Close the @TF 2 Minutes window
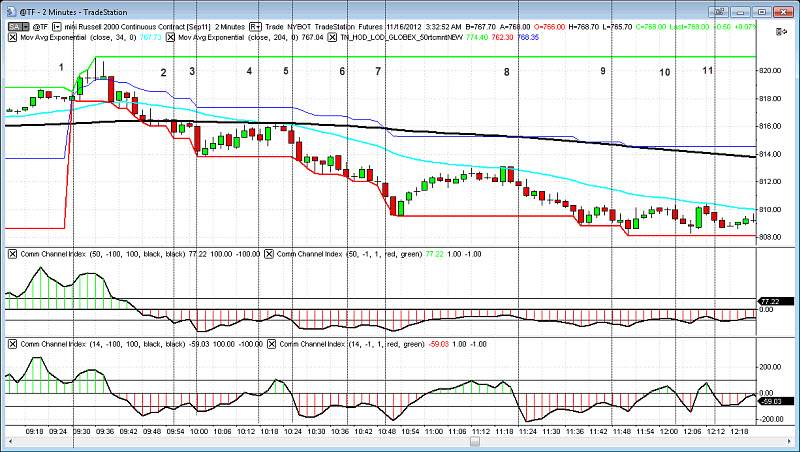Screen dimensions: 800x452 click(x=783, y=11)
